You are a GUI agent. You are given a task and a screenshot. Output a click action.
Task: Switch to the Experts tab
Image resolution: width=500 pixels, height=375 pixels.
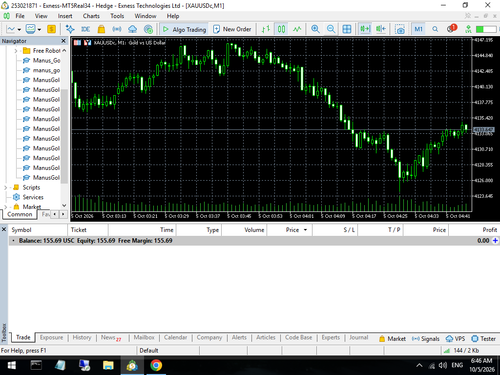click(x=330, y=337)
